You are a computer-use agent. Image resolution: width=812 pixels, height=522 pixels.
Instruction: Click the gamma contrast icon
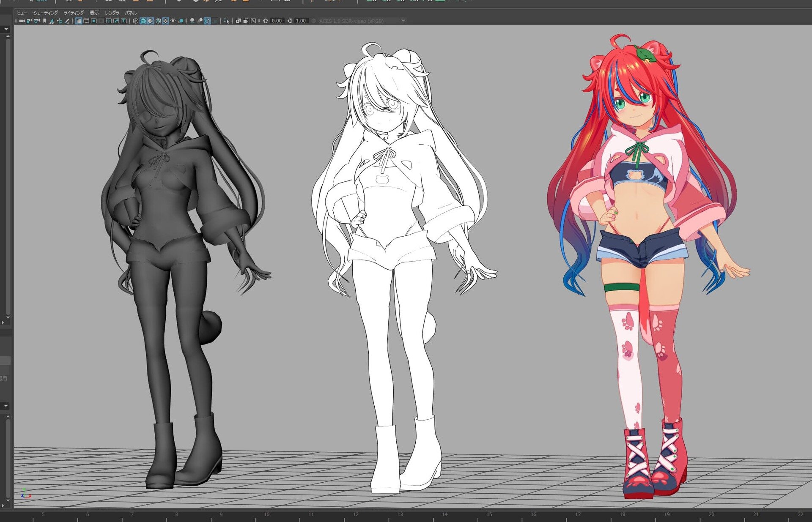click(x=290, y=21)
